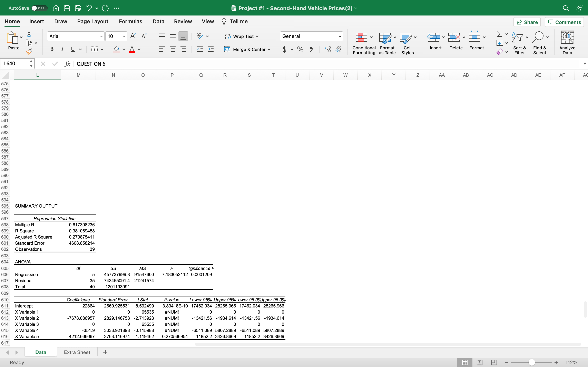
Task: Open the Arial font name dropdown
Action: pos(101,36)
